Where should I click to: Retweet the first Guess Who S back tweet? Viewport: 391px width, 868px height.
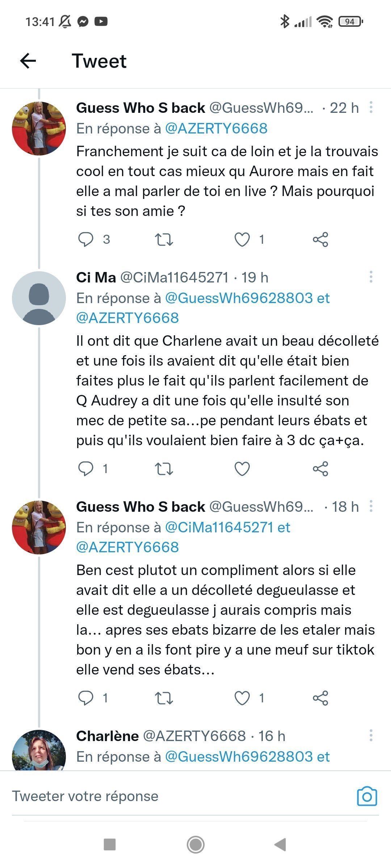pos(164,239)
